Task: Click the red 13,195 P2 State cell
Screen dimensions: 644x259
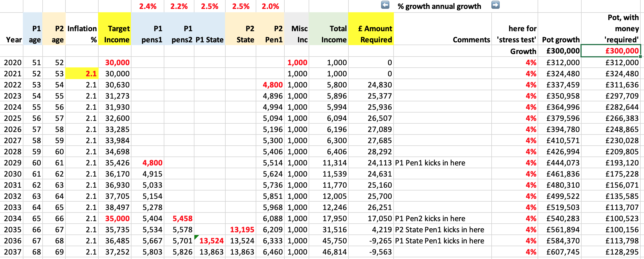Action: [241, 229]
